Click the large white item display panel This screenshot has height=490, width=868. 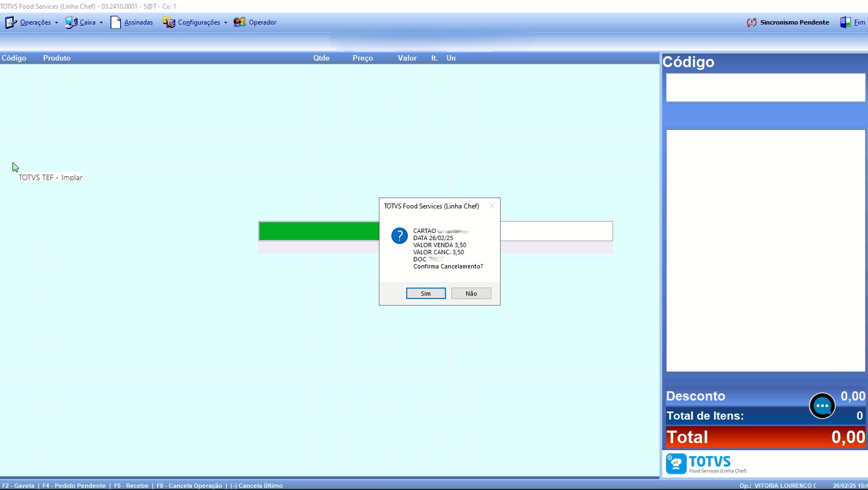[765, 250]
